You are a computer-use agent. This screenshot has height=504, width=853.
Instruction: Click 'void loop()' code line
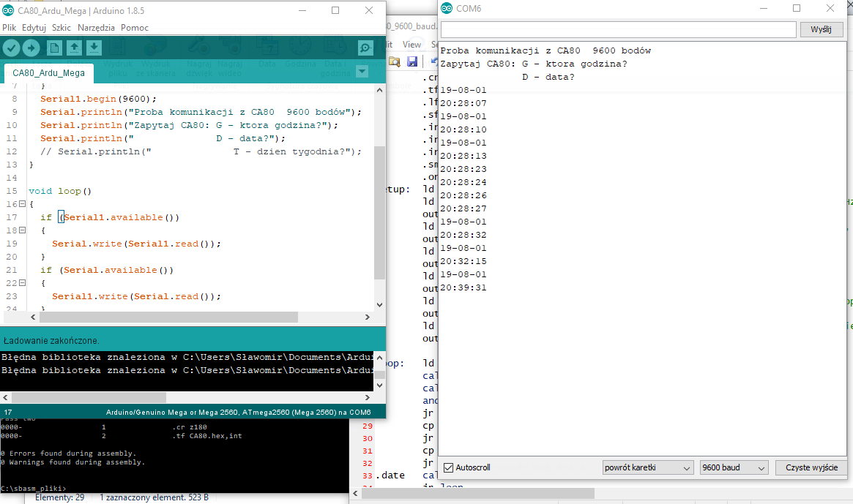point(60,191)
